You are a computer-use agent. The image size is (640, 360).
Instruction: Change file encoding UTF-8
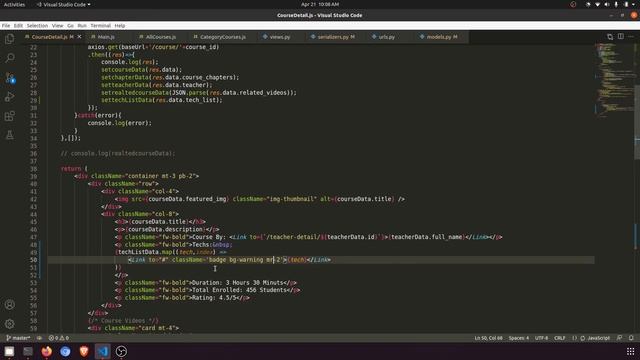(x=541, y=338)
